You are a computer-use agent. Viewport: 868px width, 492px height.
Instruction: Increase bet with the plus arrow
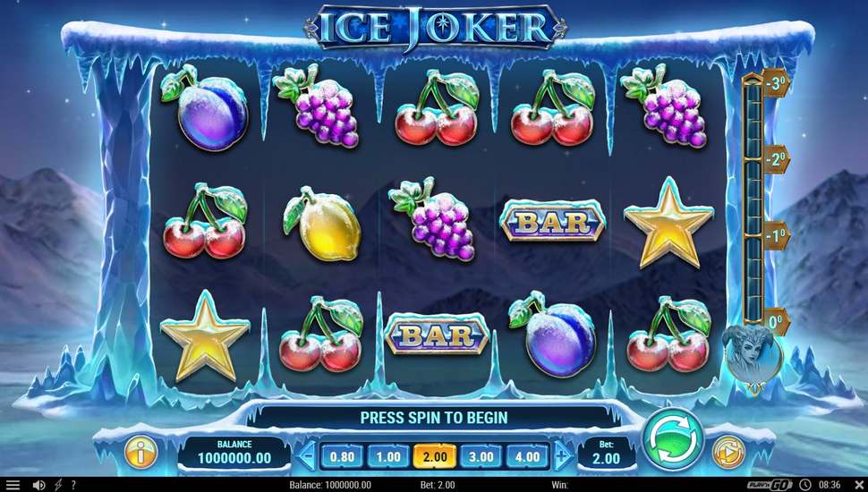tap(562, 456)
